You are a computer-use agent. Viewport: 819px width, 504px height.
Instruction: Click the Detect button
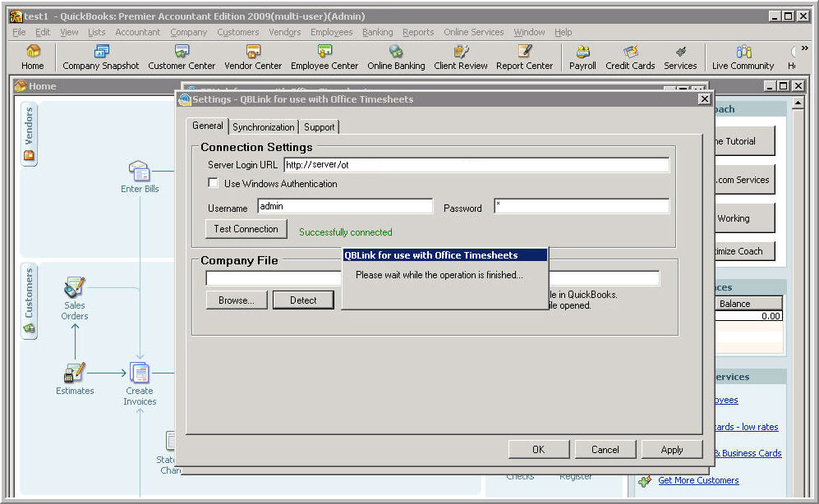(x=303, y=300)
